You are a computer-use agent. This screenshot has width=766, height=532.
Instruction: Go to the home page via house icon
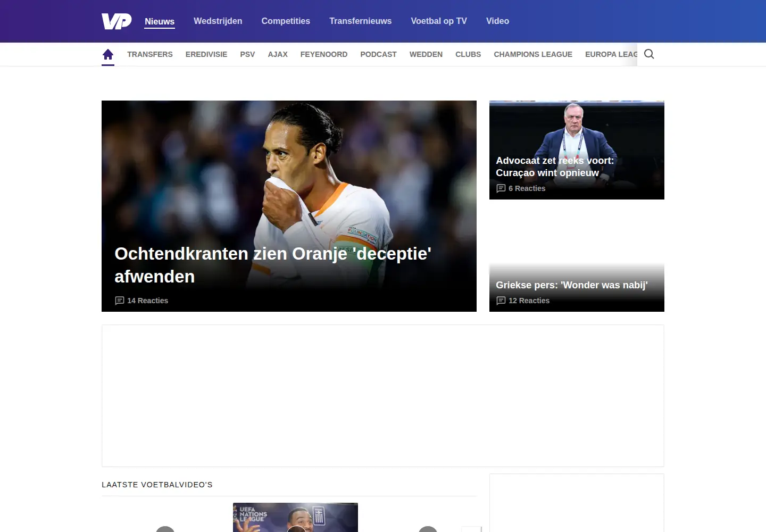(x=108, y=54)
